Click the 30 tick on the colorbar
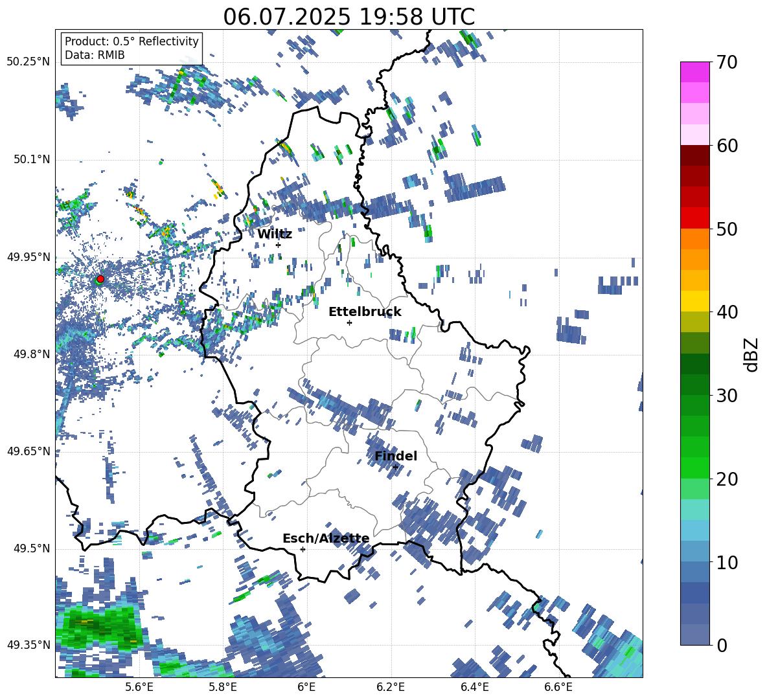The image size is (767, 700). coord(726,396)
